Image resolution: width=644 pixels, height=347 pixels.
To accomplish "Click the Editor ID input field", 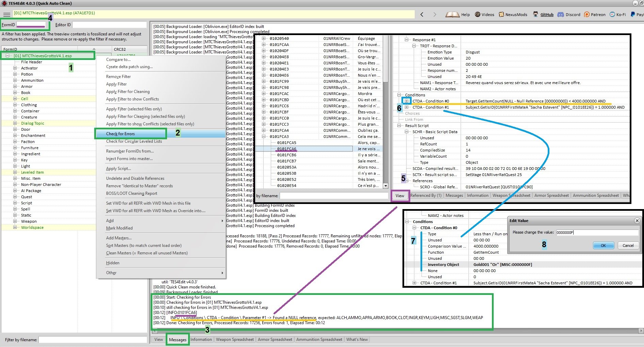I will point(109,25).
